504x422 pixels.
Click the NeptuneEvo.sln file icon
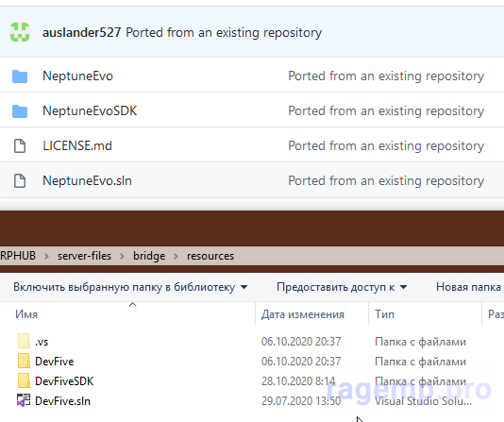20,180
